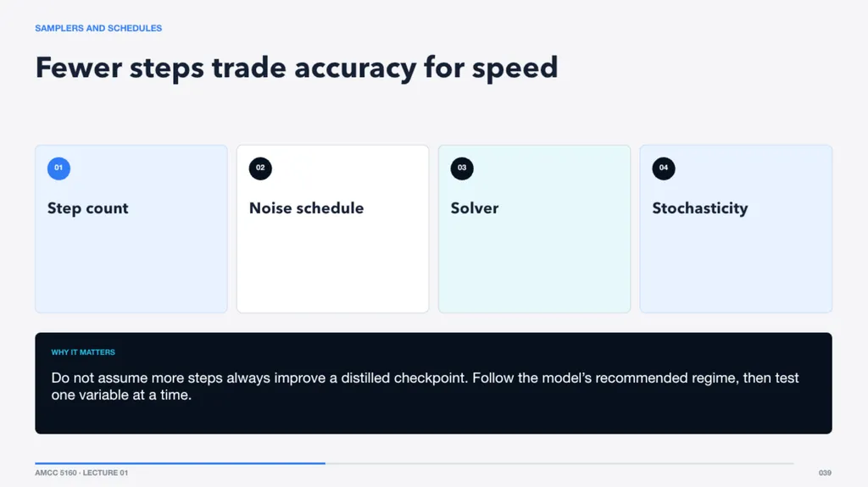Select the Noise schedule card heading

click(306, 208)
